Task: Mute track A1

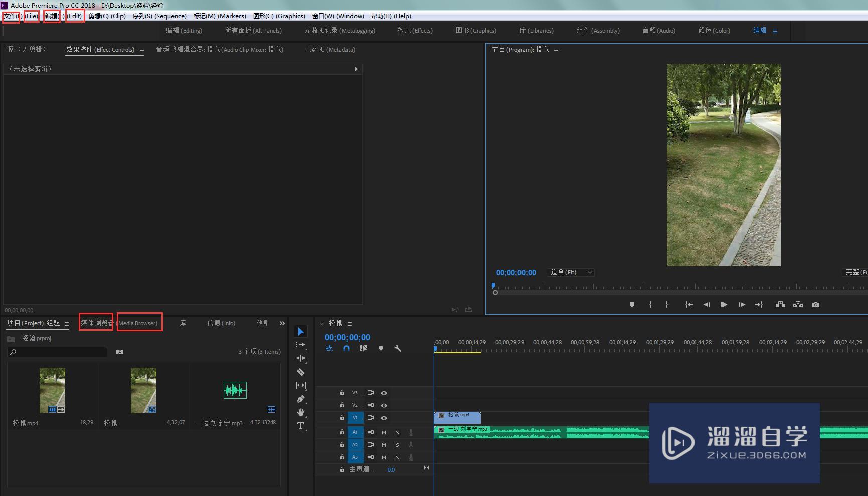Action: coord(384,432)
